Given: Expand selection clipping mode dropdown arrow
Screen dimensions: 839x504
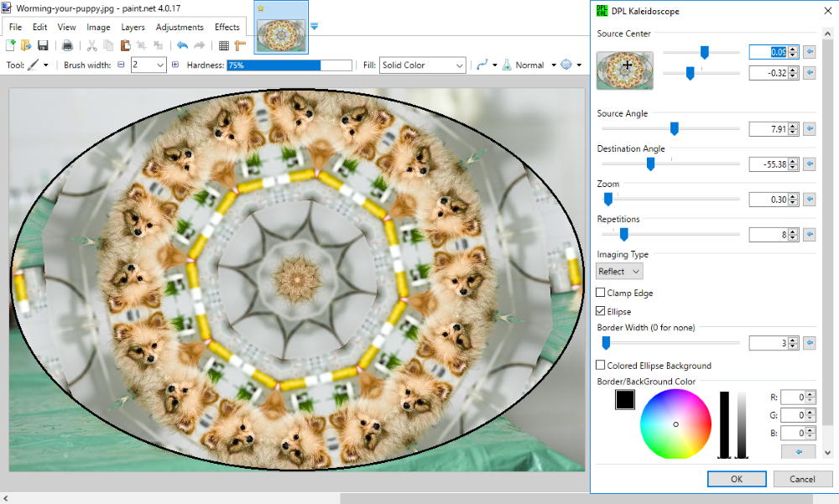Looking at the screenshot, I should [x=579, y=65].
